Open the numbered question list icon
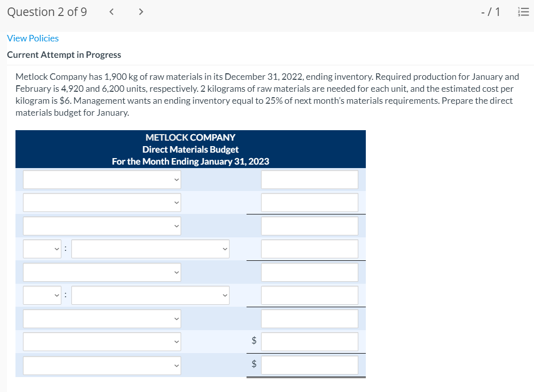This screenshot has width=534, height=392. (x=523, y=11)
